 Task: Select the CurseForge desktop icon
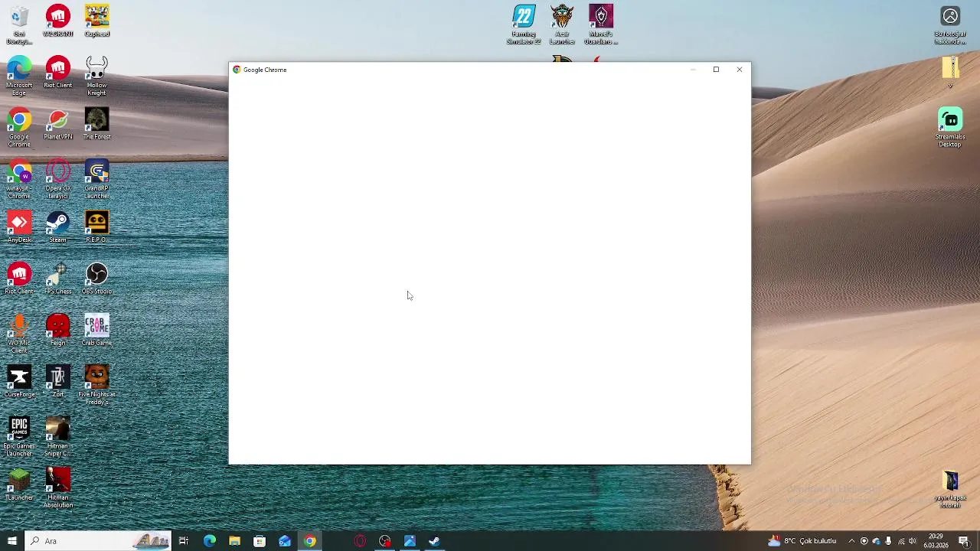19,381
